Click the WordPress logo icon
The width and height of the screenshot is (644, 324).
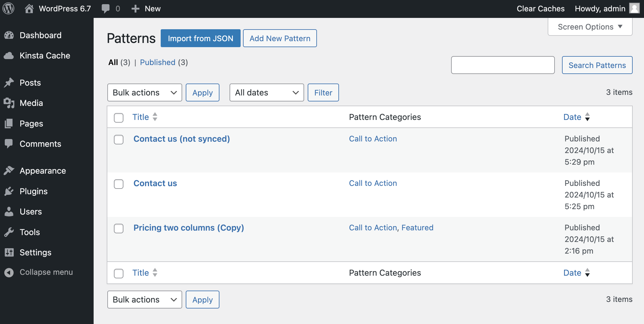9,8
